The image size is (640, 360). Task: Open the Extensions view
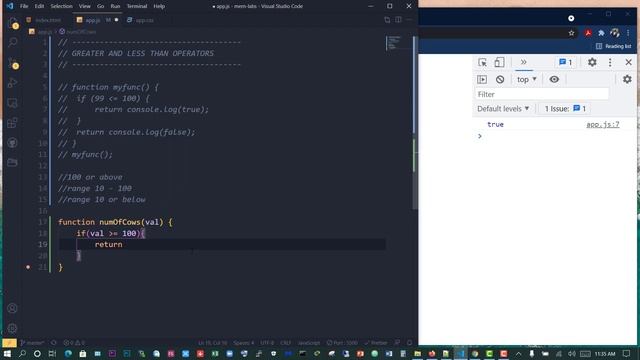(13, 123)
